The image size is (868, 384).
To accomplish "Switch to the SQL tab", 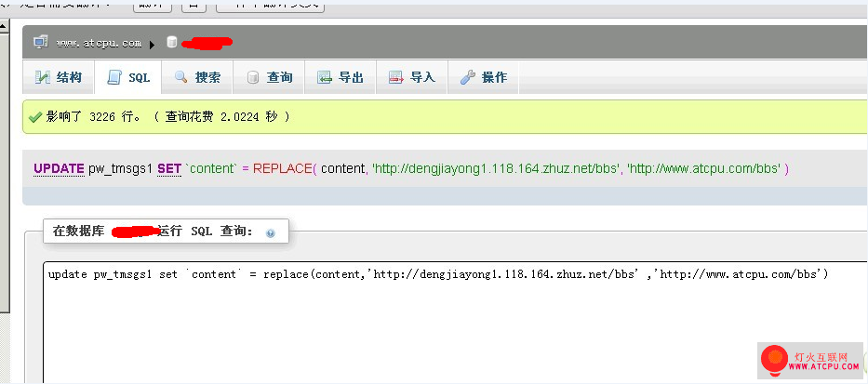I will [x=128, y=77].
